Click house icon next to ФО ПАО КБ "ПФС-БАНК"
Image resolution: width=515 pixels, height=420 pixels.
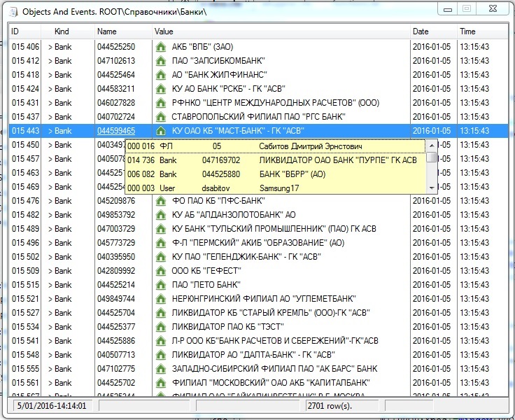(160, 201)
